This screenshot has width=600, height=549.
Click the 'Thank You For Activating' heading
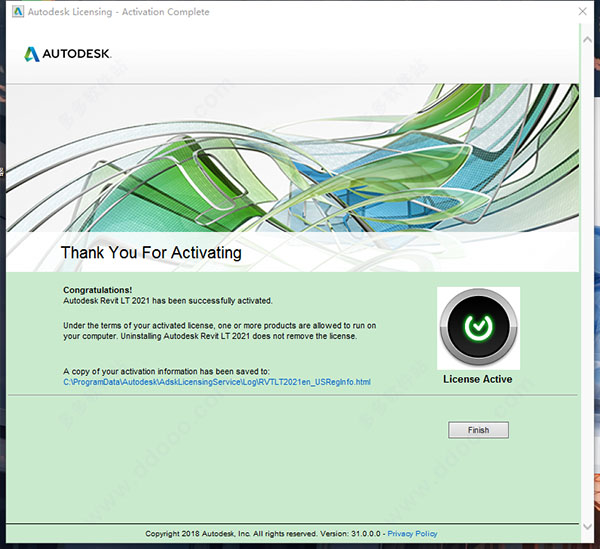pos(151,253)
